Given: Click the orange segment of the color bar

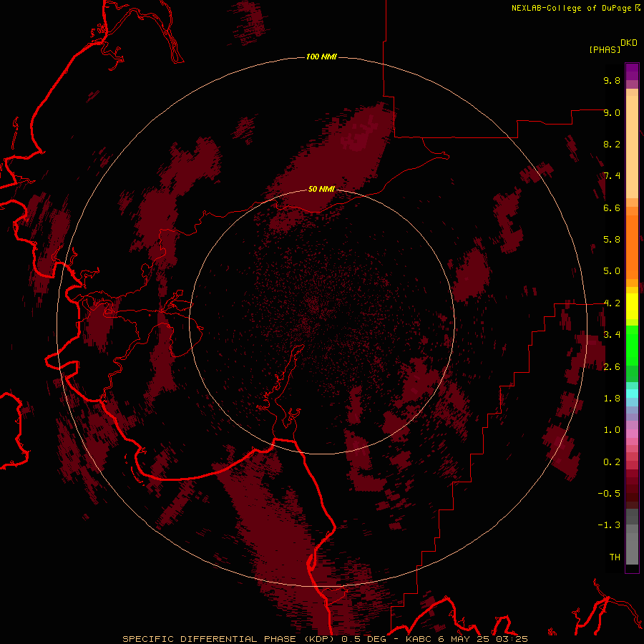Looking at the screenshot, I should pyautogui.click(x=632, y=247).
